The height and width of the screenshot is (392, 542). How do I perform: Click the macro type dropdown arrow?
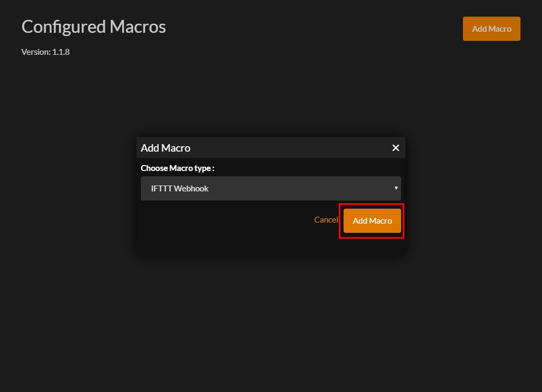[x=396, y=188]
